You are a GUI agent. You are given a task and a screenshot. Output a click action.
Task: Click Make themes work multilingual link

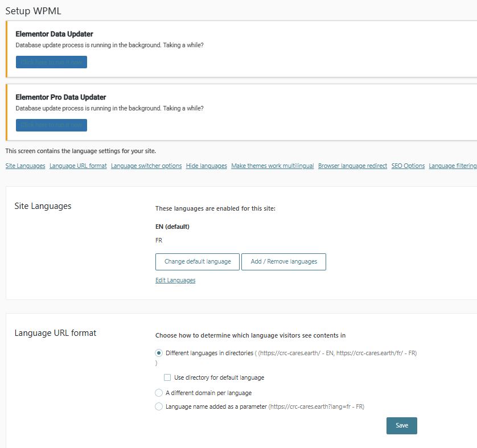[272, 166]
